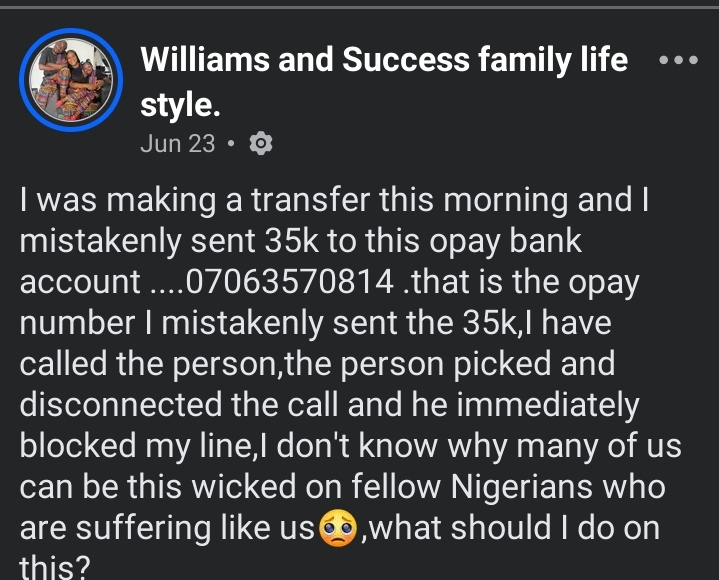
Task: Click "opay bank" text in the post
Action: pyautogui.click(x=505, y=241)
